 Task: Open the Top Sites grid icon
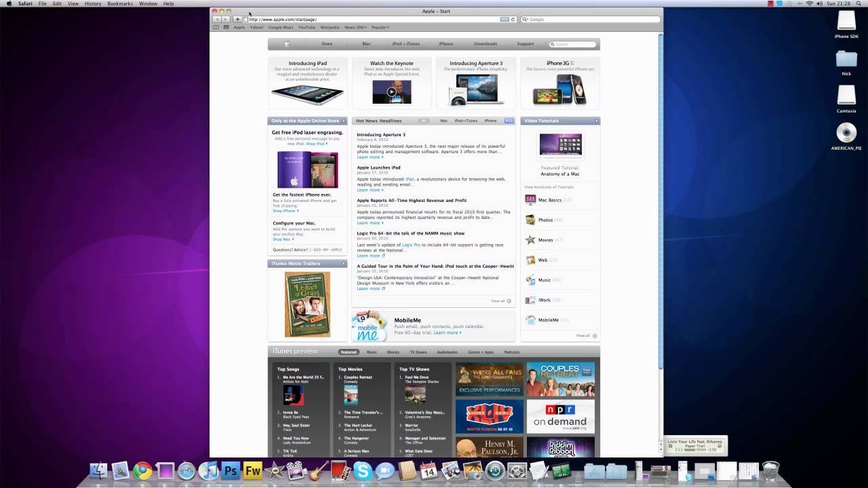point(226,27)
